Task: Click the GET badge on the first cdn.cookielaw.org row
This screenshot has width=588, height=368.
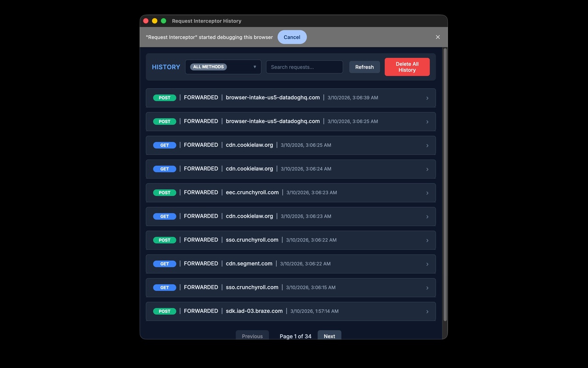Action: coord(164,145)
